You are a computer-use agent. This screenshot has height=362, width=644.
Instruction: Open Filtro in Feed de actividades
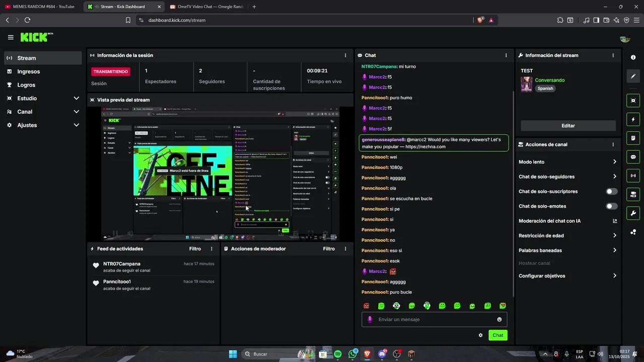pos(195,249)
